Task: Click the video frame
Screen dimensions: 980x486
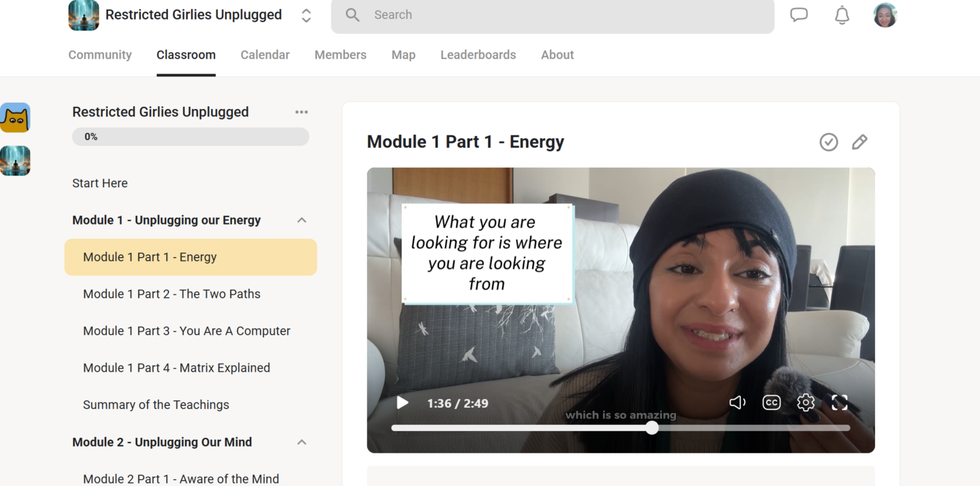Action: click(621, 310)
